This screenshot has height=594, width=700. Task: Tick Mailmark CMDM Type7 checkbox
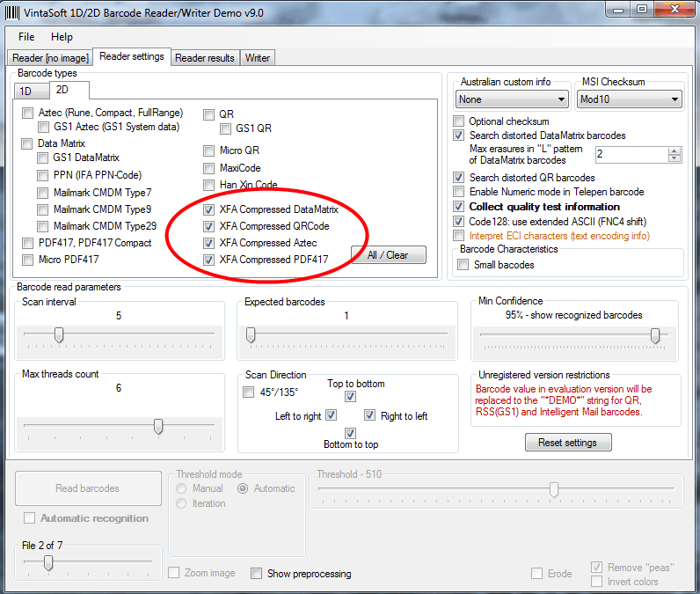coord(42,193)
